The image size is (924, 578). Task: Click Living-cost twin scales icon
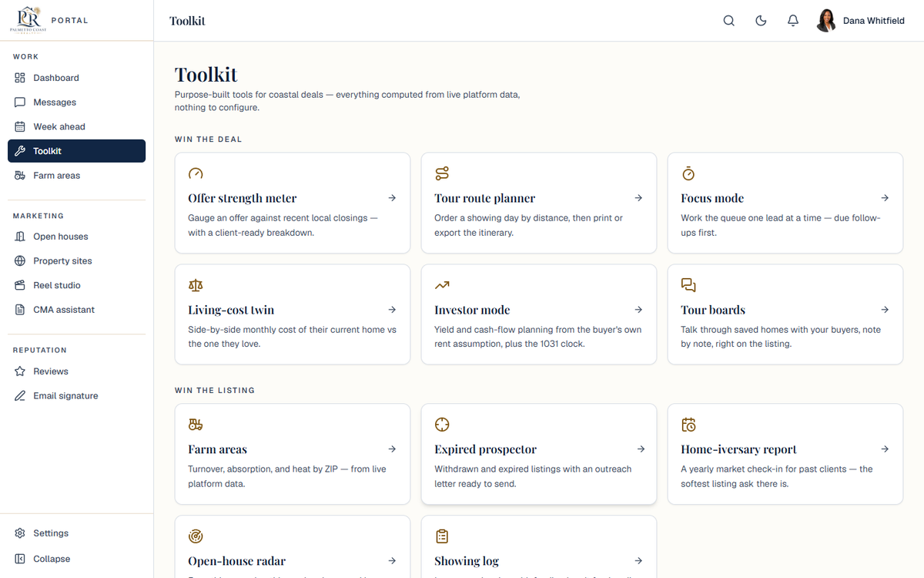(196, 285)
